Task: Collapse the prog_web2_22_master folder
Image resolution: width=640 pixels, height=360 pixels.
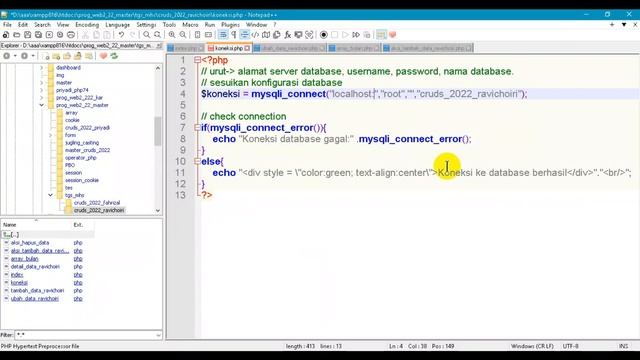Action: click(x=41, y=105)
